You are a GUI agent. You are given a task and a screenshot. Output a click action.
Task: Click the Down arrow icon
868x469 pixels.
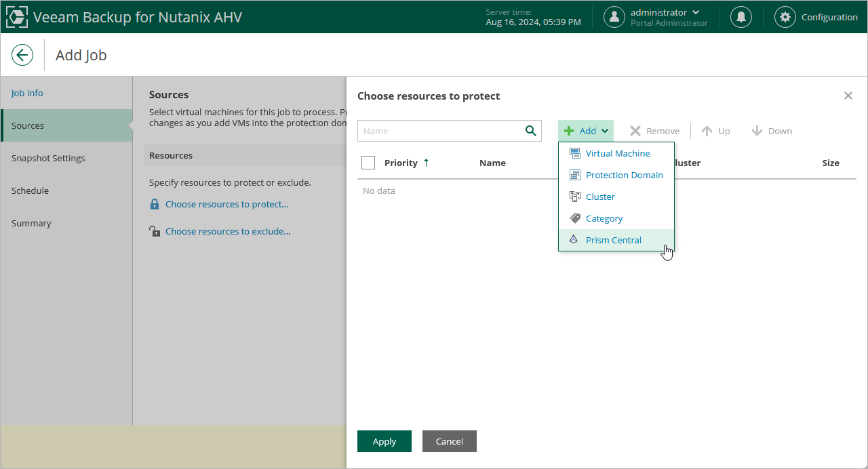click(x=757, y=131)
